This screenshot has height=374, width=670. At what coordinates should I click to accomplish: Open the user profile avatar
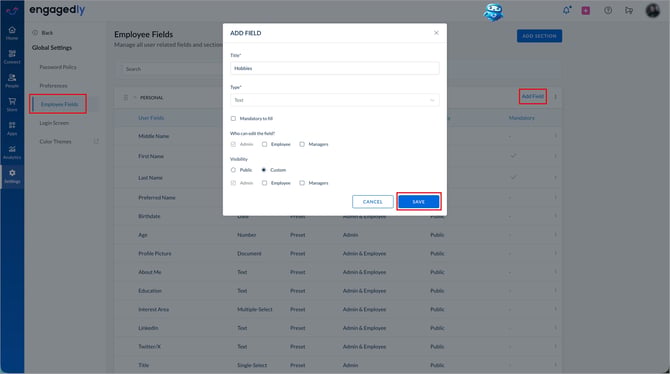tap(652, 10)
